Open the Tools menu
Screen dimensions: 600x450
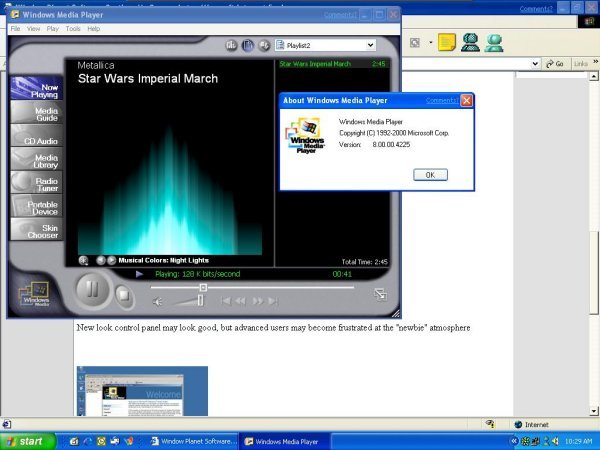73,29
